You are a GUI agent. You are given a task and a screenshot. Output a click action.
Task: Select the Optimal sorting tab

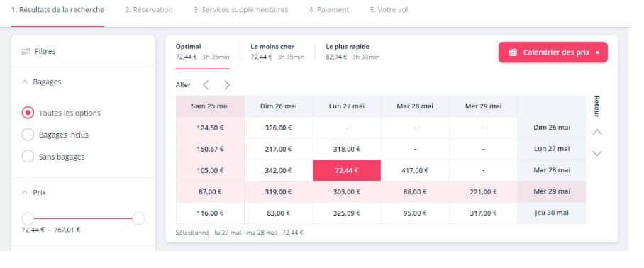click(202, 52)
